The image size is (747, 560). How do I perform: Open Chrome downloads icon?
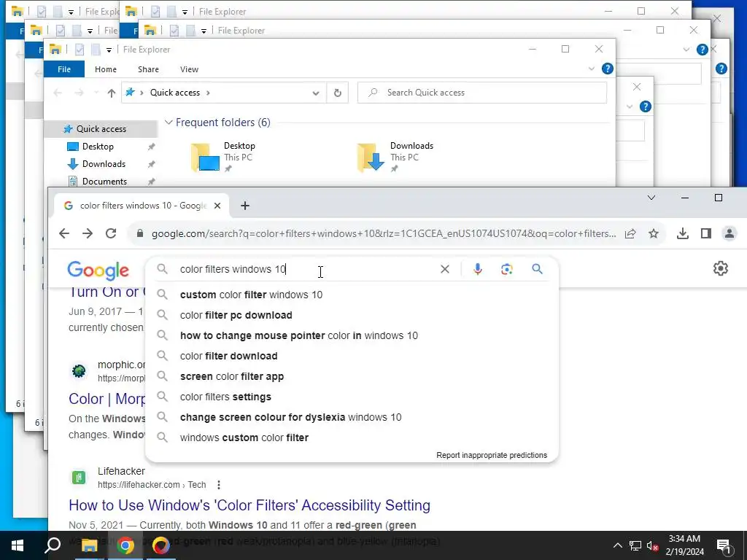(682, 233)
